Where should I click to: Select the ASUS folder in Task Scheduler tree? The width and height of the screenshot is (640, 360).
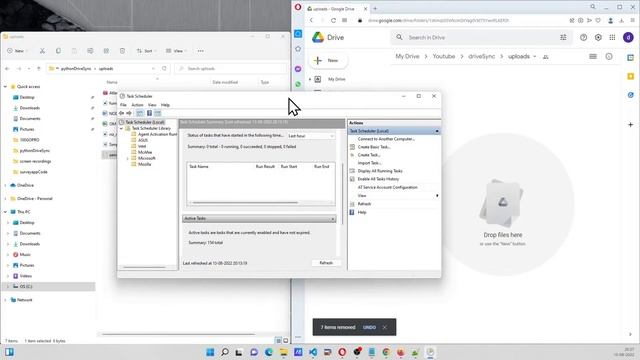pyautogui.click(x=143, y=140)
